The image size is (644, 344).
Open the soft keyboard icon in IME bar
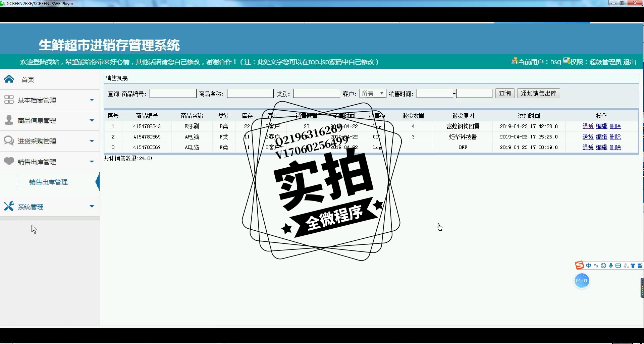pos(618,266)
